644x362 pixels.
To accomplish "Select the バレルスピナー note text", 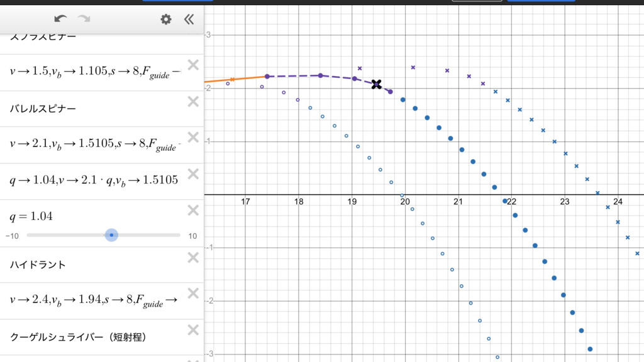I will (x=43, y=109).
